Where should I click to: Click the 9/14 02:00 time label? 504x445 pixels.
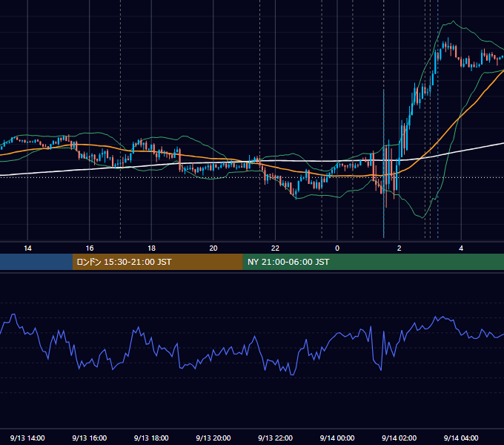[399, 438]
